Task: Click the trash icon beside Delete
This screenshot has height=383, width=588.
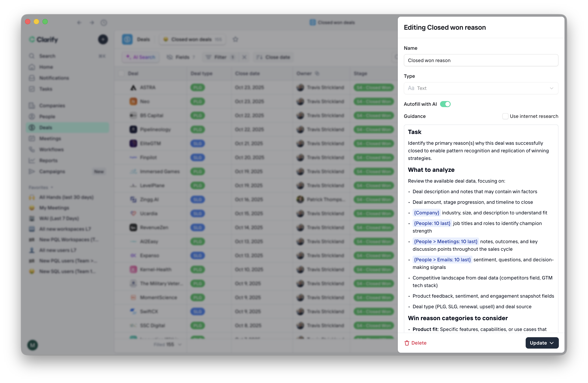Action: (407, 343)
